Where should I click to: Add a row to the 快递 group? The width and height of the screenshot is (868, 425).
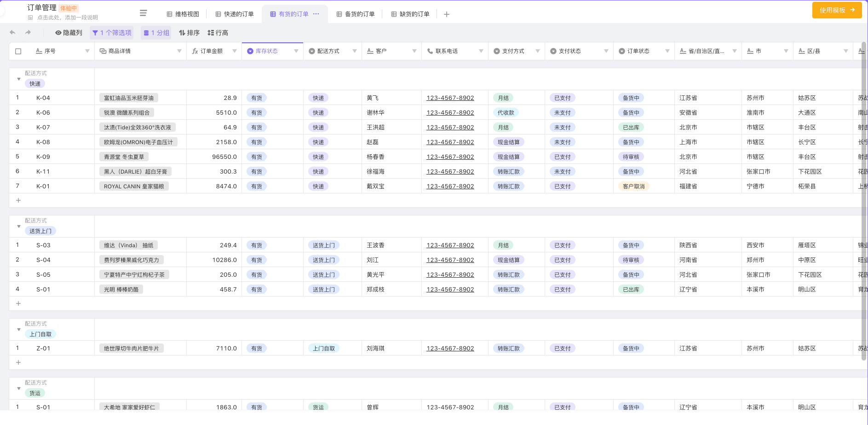(x=18, y=200)
